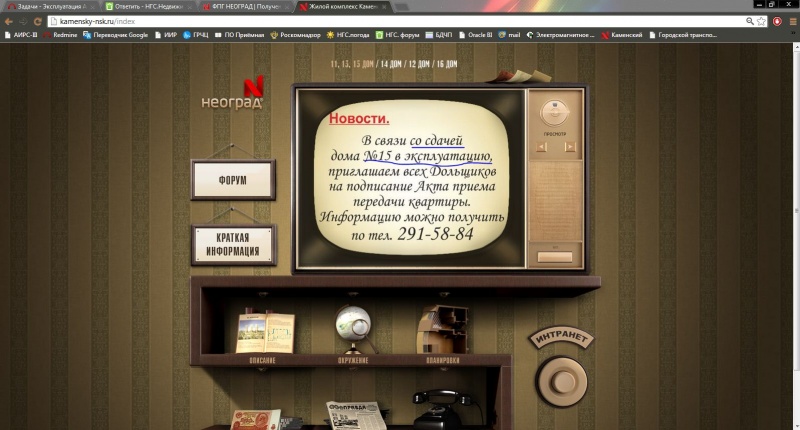Select the Жилой комплекс Каменский tab
The width and height of the screenshot is (800, 430).
tap(343, 7)
